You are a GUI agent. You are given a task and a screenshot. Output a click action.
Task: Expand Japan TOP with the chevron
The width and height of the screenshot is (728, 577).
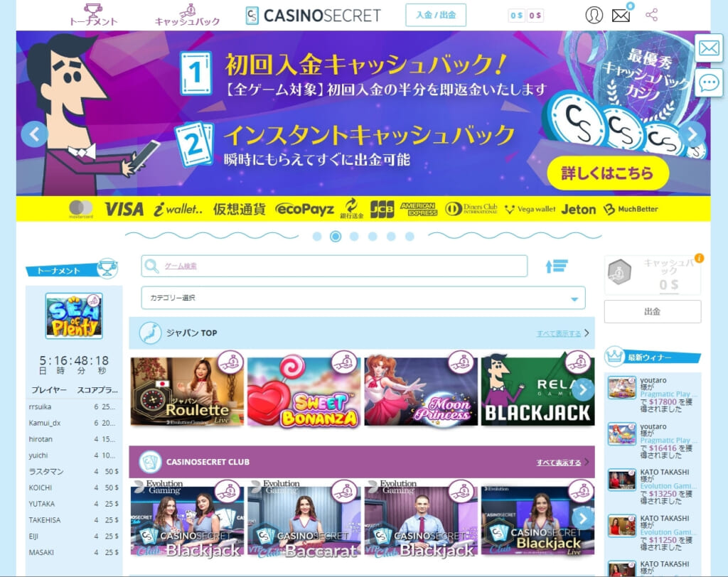pyautogui.click(x=587, y=333)
